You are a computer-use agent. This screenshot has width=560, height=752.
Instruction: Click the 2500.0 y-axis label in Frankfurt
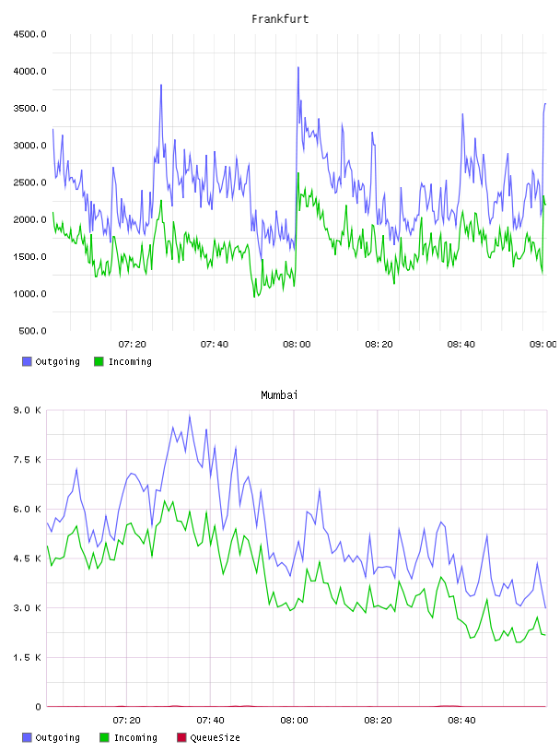coord(29,182)
